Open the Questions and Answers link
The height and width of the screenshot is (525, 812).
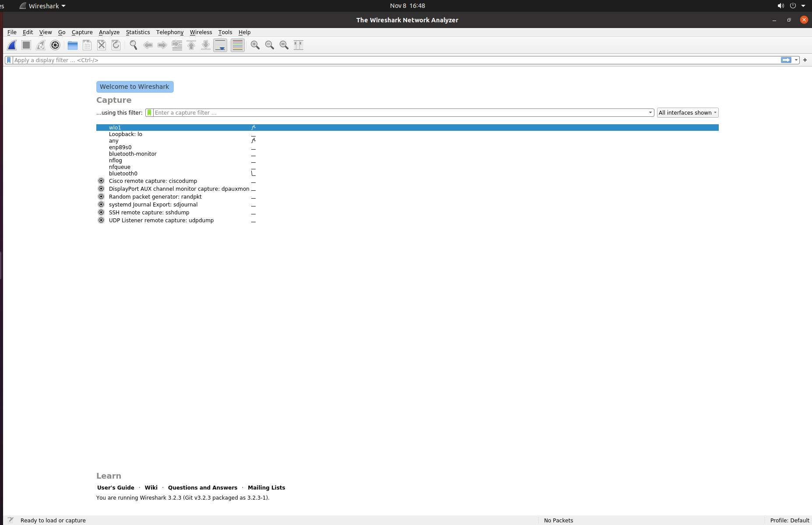click(x=203, y=487)
